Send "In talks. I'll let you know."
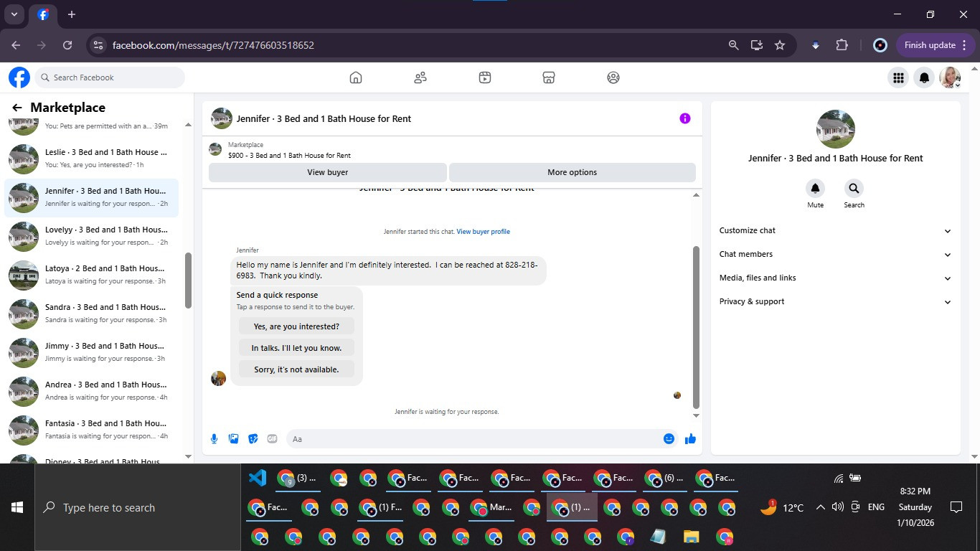980x551 pixels. pyautogui.click(x=296, y=348)
